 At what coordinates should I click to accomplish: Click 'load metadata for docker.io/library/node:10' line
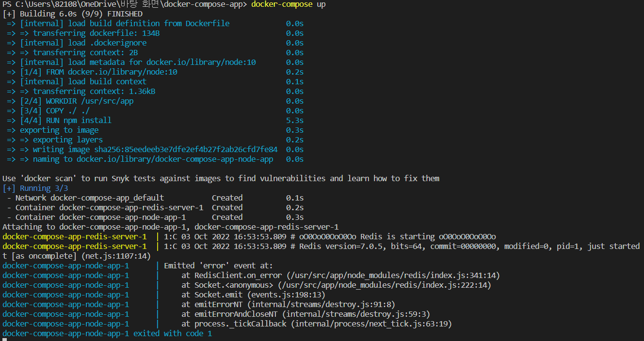[155, 62]
